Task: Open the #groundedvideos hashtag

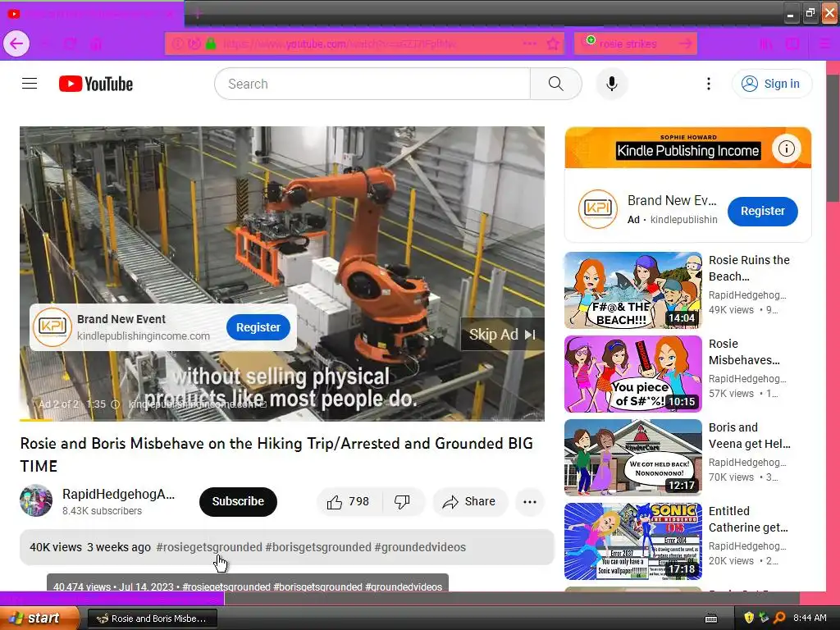Action: coord(420,547)
